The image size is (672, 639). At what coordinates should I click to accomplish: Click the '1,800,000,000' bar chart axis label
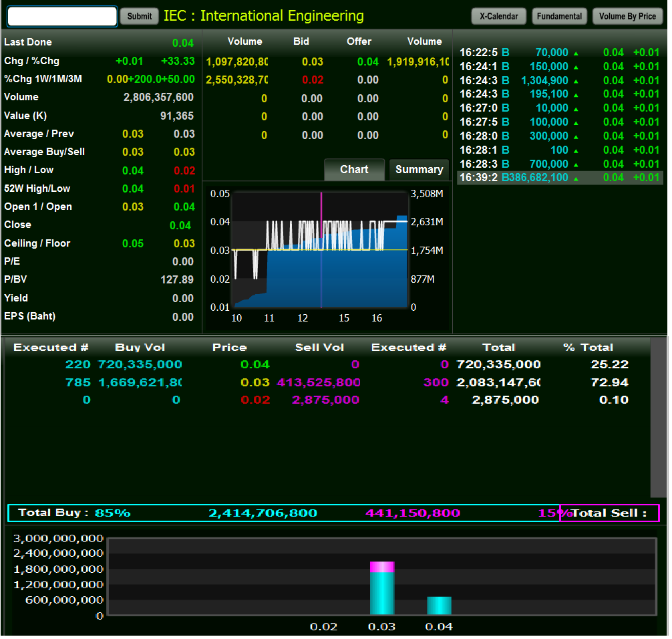point(58,569)
